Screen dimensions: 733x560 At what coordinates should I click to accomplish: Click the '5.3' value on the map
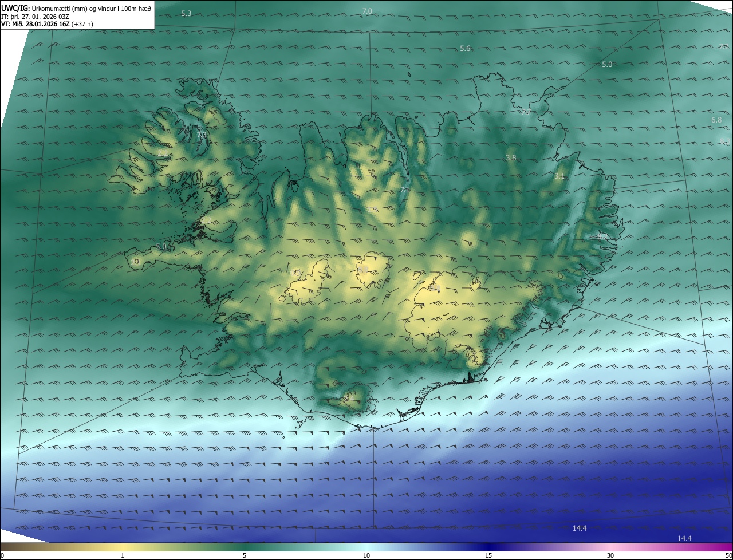point(186,13)
